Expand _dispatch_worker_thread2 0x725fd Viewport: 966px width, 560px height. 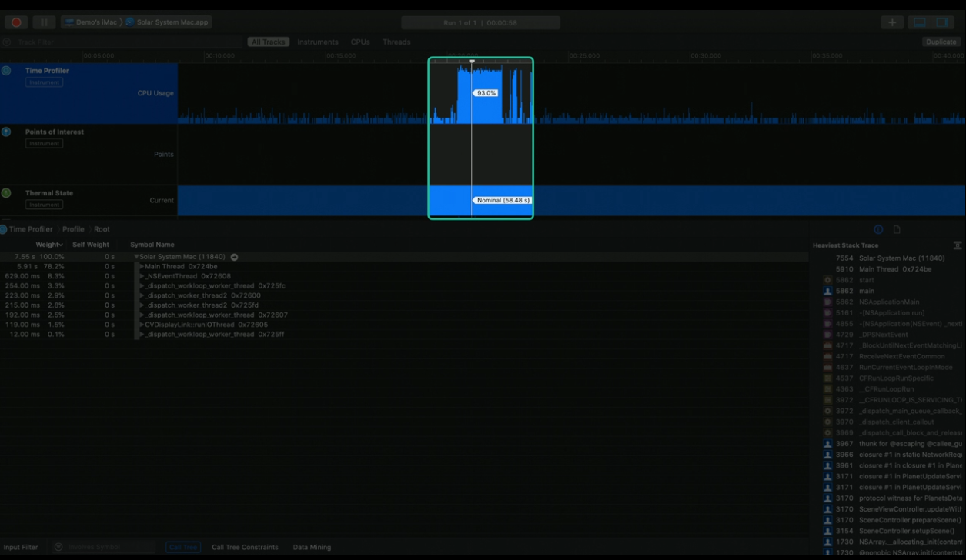(x=142, y=305)
